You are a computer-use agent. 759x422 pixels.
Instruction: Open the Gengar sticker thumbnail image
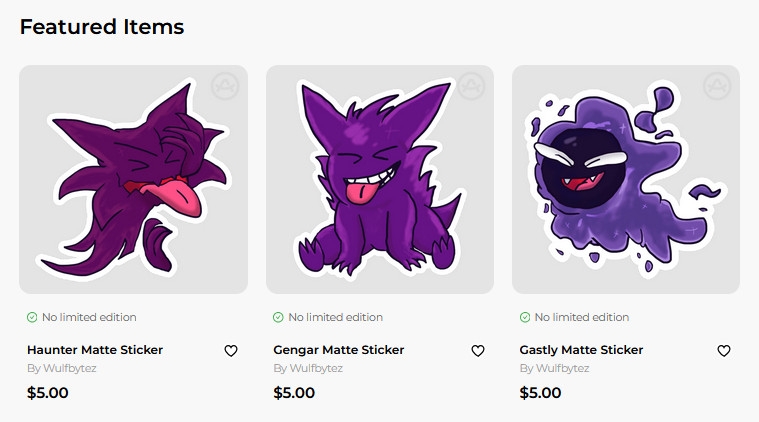tap(379, 180)
